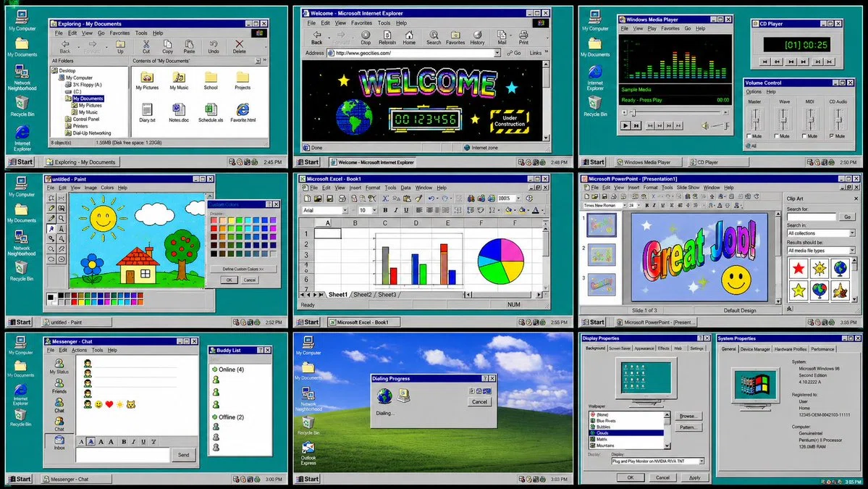Viewport: 868px width, 489px height.
Task: Click Send in Messenger chat window
Action: pos(183,455)
